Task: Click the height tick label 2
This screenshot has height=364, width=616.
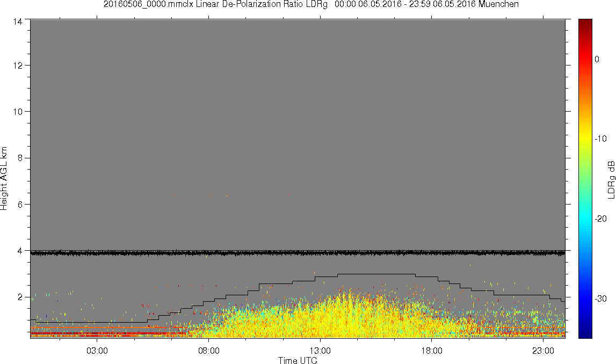Action: 20,297
